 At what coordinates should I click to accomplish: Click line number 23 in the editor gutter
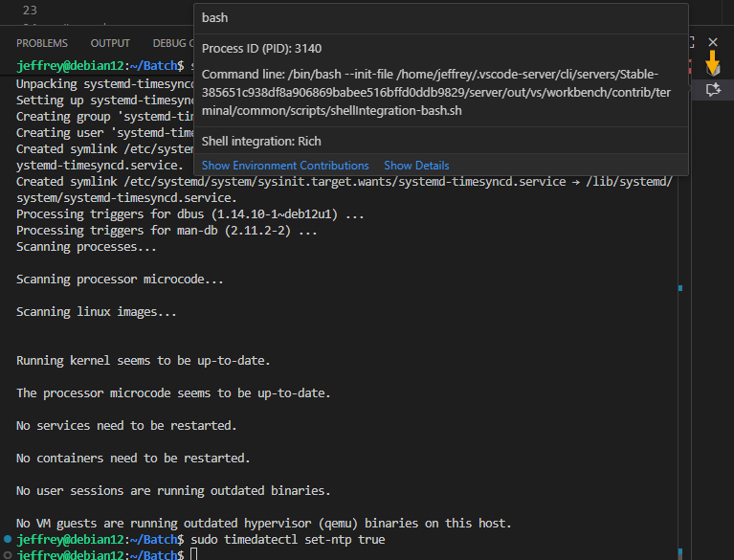point(30,11)
